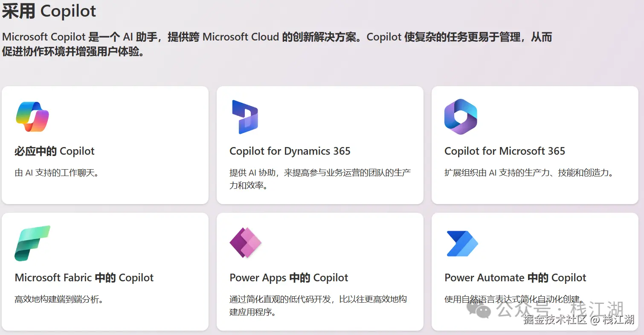
Task: Click the purple Power Apps logo icon
Action: tap(245, 243)
